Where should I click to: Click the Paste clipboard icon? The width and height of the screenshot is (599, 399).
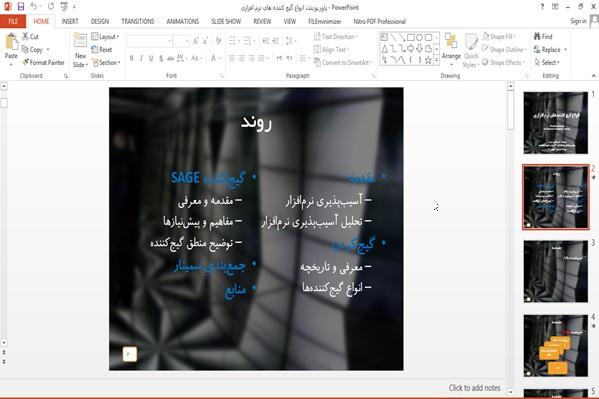(x=11, y=42)
